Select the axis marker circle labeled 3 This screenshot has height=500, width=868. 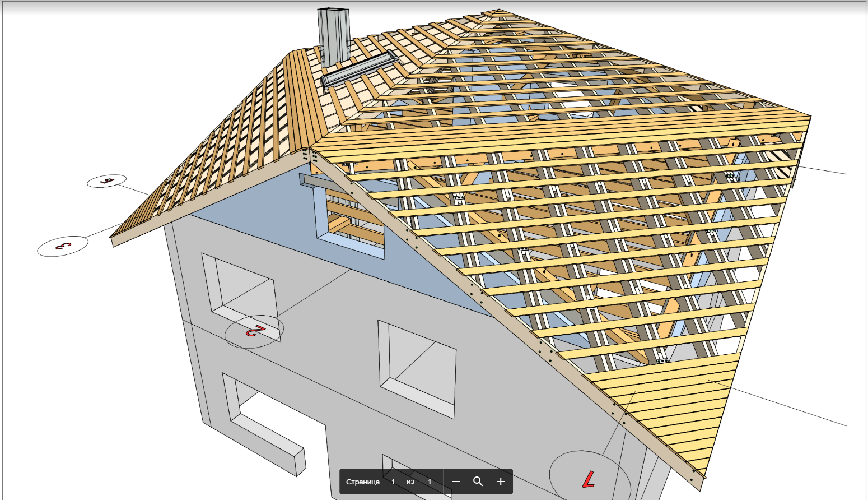pos(63,246)
